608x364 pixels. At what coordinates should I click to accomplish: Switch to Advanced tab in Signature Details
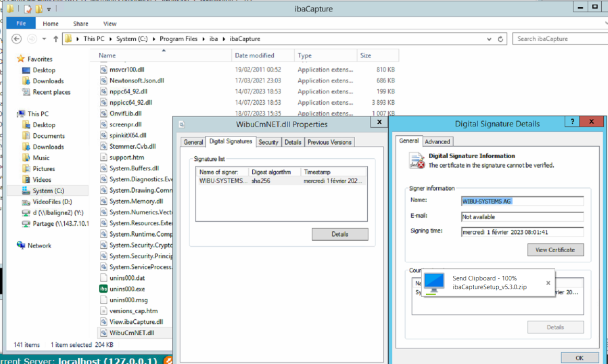coord(437,142)
